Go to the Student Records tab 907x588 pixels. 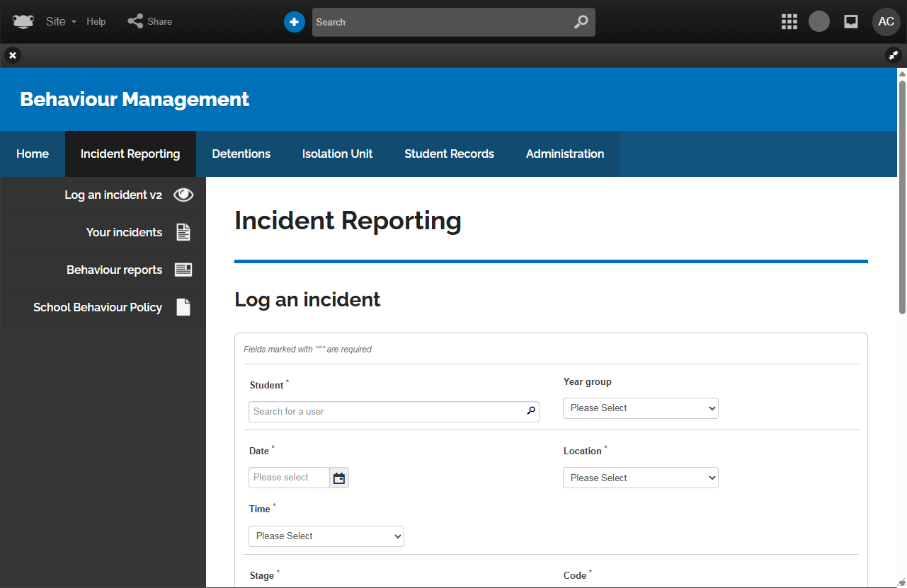[449, 154]
